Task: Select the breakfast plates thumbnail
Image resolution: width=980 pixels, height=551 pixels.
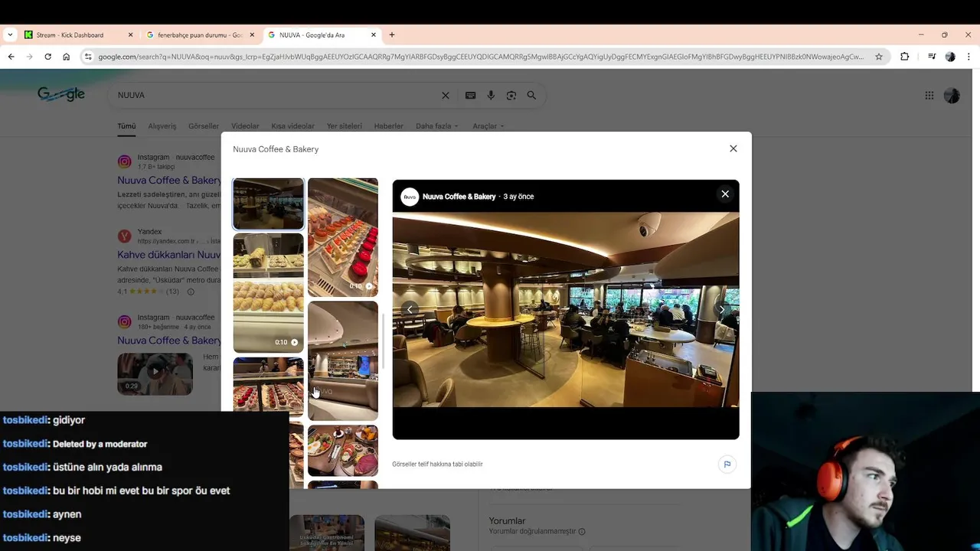Action: [343, 451]
